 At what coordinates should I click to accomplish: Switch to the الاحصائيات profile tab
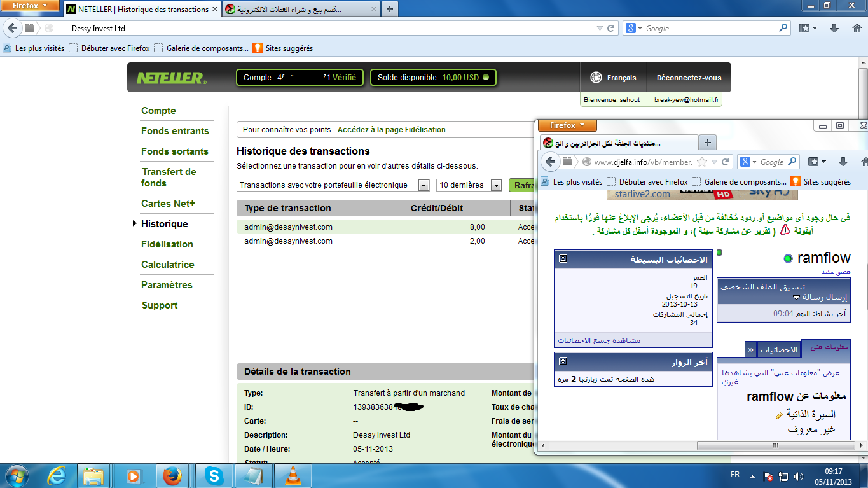[779, 349]
